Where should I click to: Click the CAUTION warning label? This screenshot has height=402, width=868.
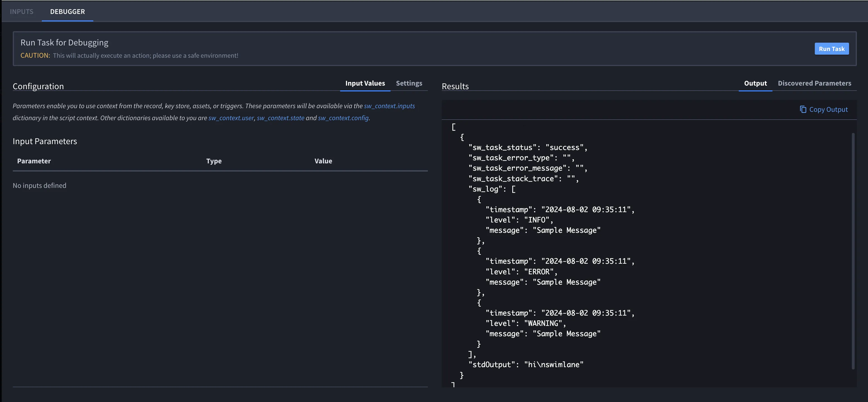tap(35, 55)
